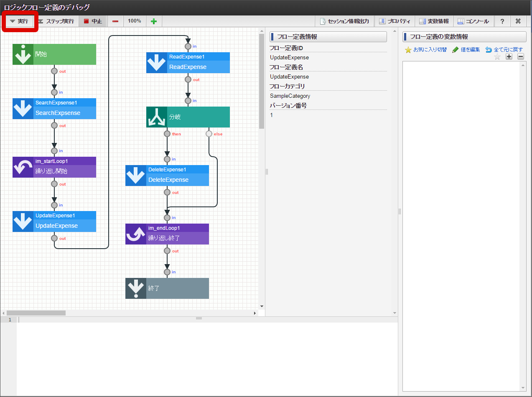Image resolution: width=532 pixels, height=397 pixels.
Task: Click 値を編集 edit value link
Action: (466, 50)
